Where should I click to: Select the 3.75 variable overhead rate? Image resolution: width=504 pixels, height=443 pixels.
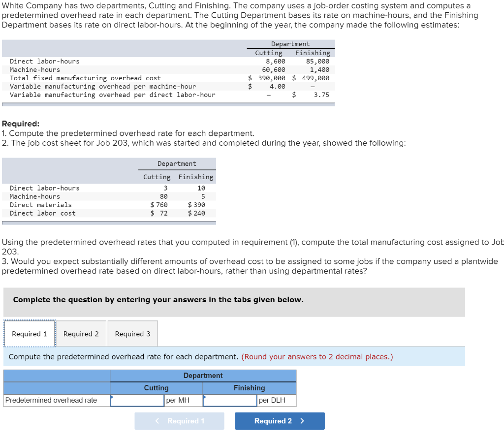321,95
